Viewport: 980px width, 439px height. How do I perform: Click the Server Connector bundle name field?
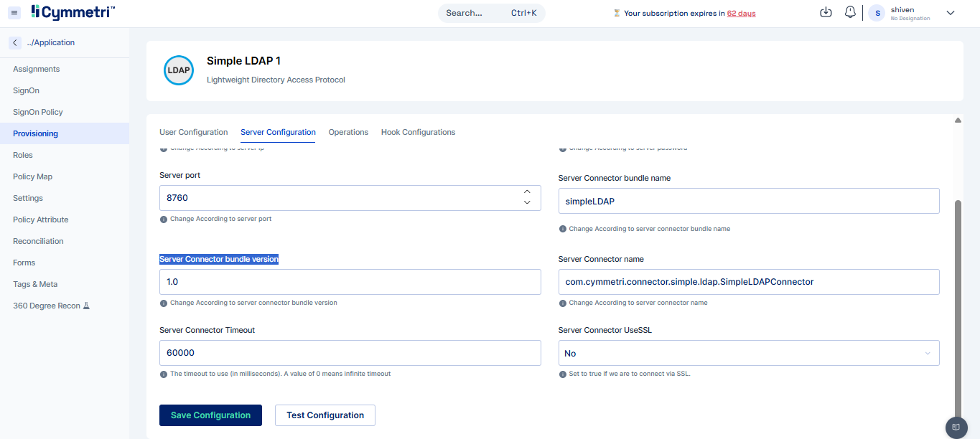[749, 201]
